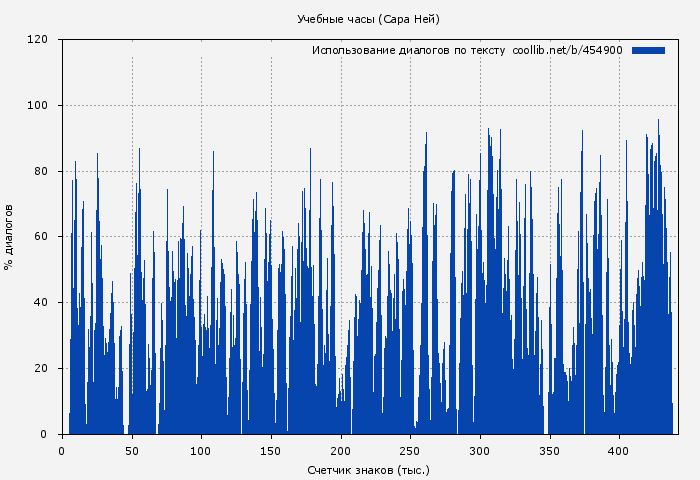Click the horizontal axis title "Счетчик знаков (тыс.)"
The width and height of the screenshot is (700, 480).
[368, 469]
